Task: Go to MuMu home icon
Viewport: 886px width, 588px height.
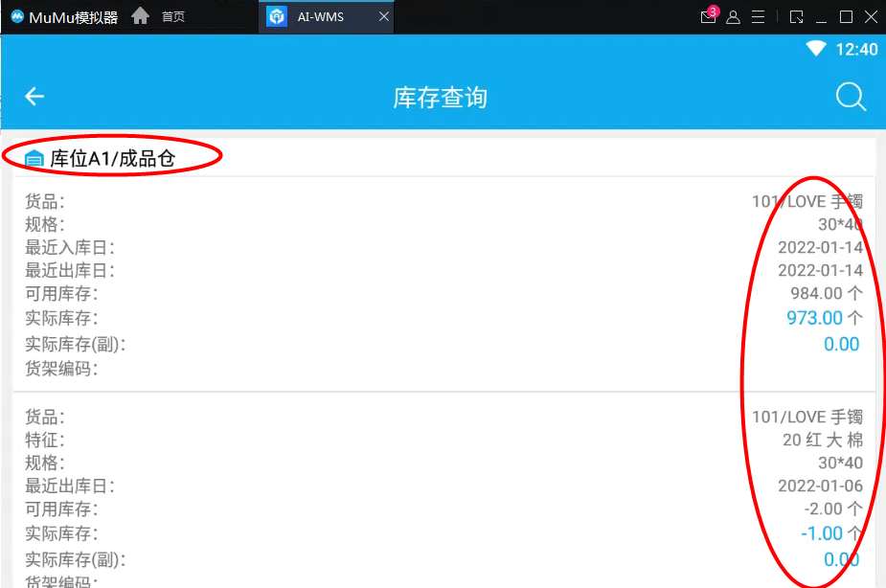Action: click(x=140, y=16)
